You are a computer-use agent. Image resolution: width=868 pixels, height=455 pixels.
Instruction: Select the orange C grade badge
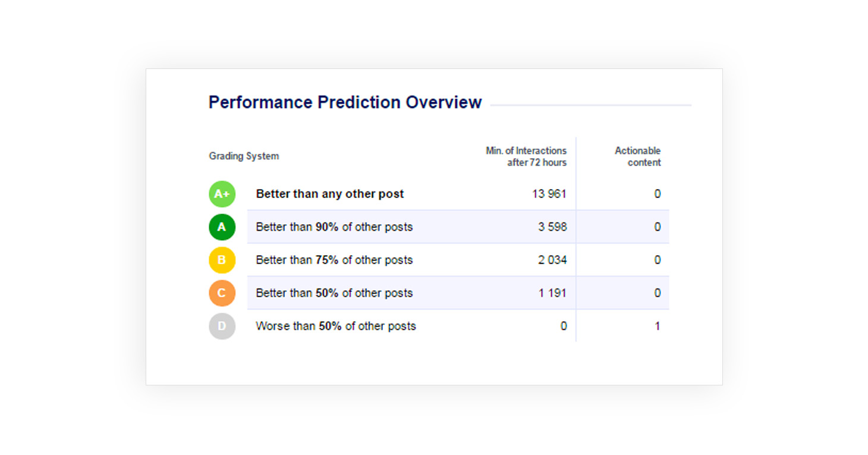tap(222, 293)
